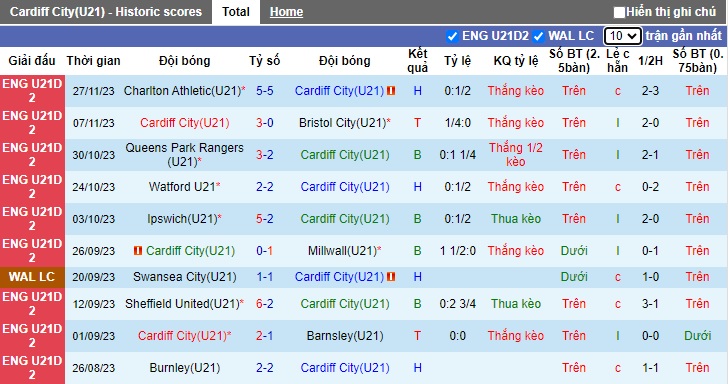
Task: Click the Lẻ chẵn column header
Action: (618, 61)
